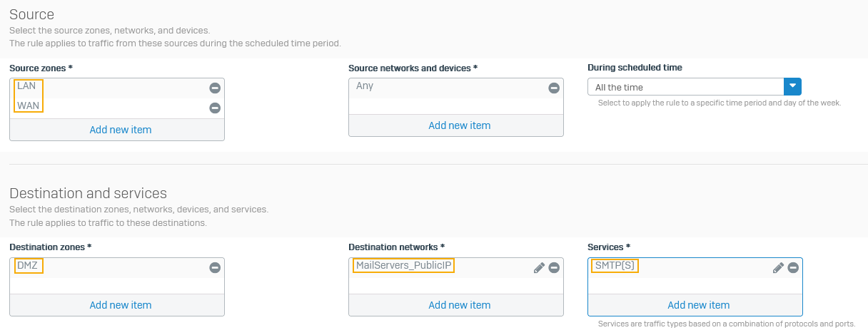This screenshot has height=335, width=868.
Task: Remove Any from source networks and devices
Action: pos(554,88)
